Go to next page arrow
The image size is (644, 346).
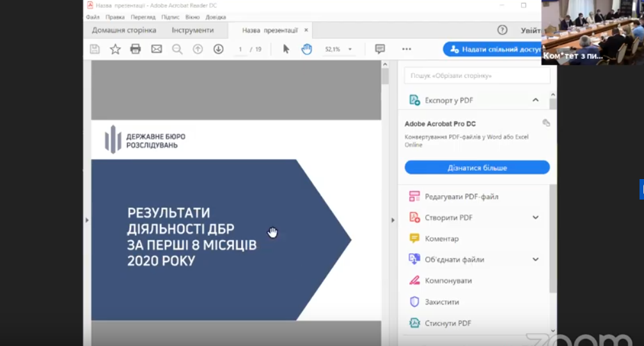(218, 49)
